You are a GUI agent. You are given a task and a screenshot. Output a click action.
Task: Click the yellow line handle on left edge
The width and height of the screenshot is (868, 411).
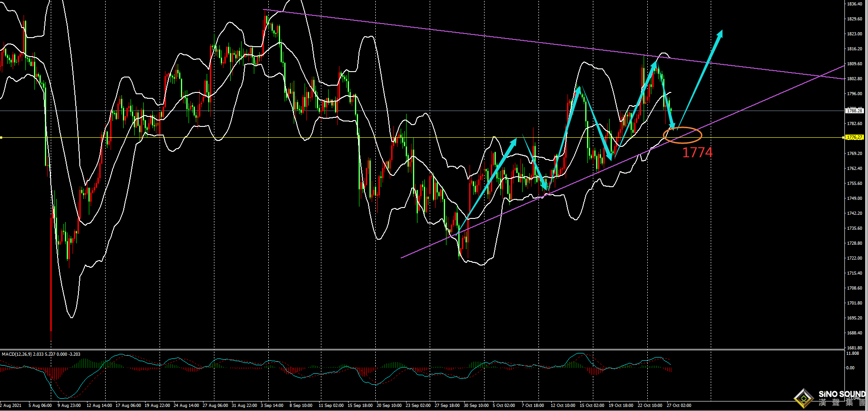click(x=1, y=137)
